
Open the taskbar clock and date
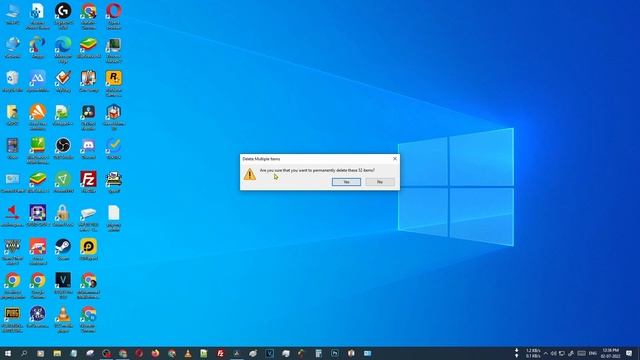pyautogui.click(x=611, y=353)
